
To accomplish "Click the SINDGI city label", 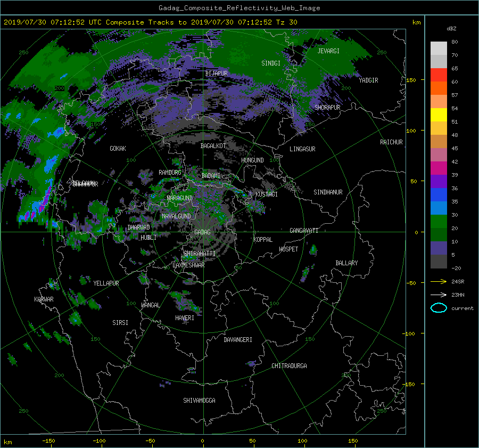I will click(x=271, y=63).
